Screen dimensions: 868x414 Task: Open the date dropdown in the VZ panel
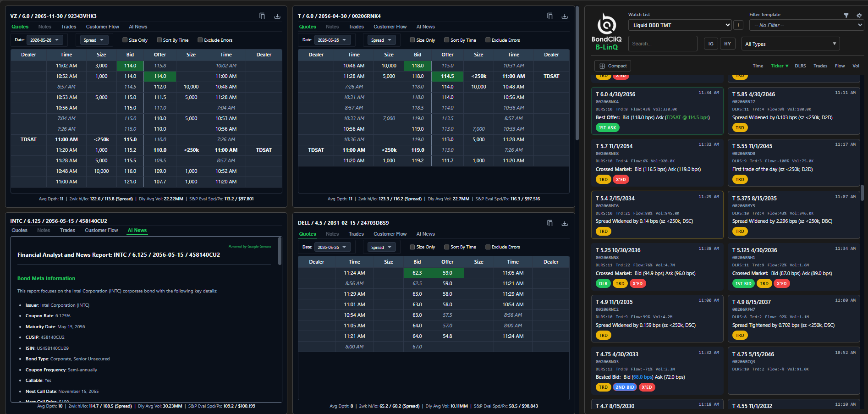click(x=44, y=40)
